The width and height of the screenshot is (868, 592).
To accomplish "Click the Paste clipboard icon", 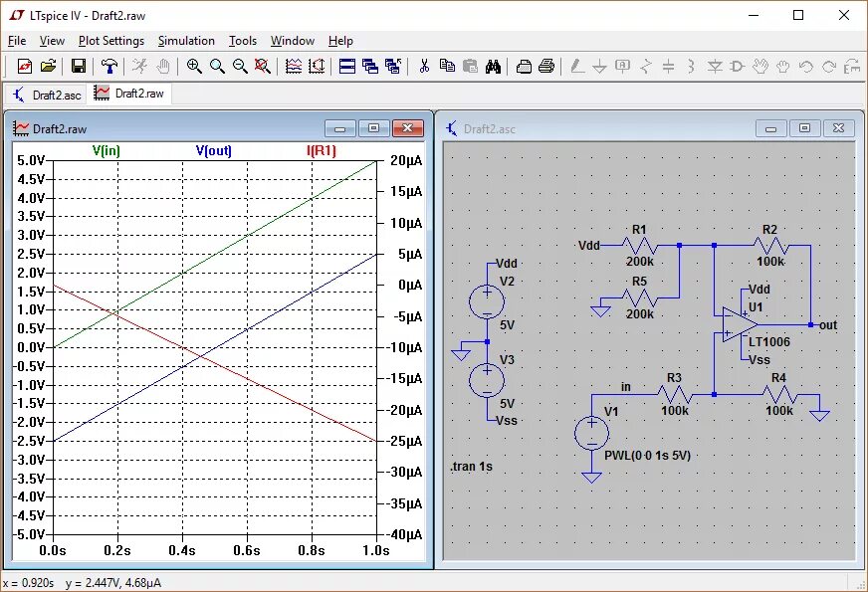I will [470, 67].
